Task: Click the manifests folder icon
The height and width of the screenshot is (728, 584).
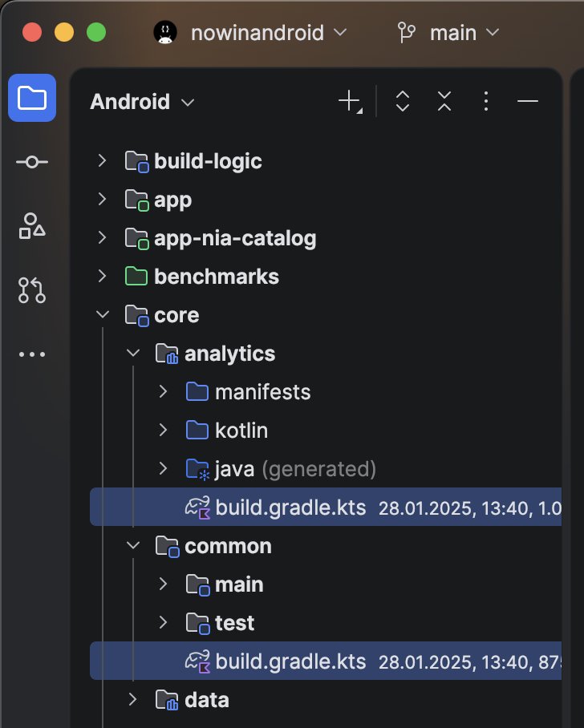Action: [197, 392]
